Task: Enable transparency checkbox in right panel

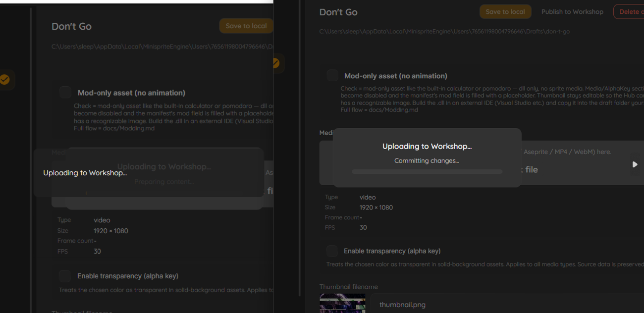Action: pyautogui.click(x=332, y=251)
